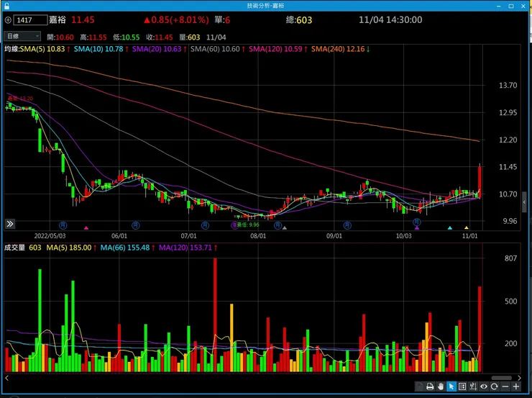Print the chart using the printer icon
Screen dimensions: 532x398
430,386
